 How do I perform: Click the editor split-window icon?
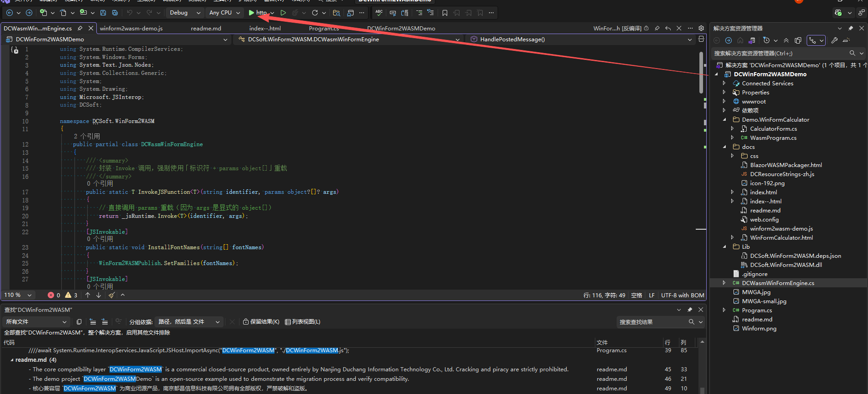pos(701,39)
